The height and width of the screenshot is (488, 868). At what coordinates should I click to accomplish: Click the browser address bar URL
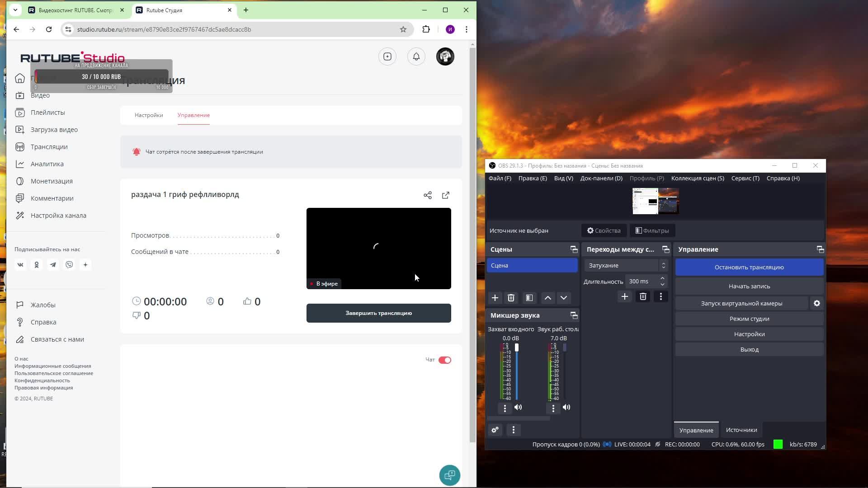click(x=164, y=29)
